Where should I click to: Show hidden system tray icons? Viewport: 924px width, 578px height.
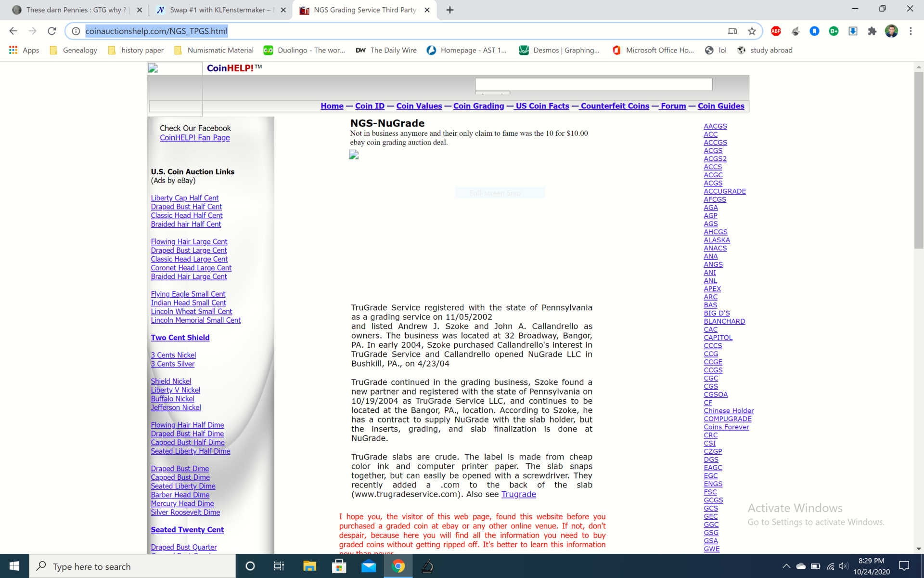pyautogui.click(x=786, y=566)
